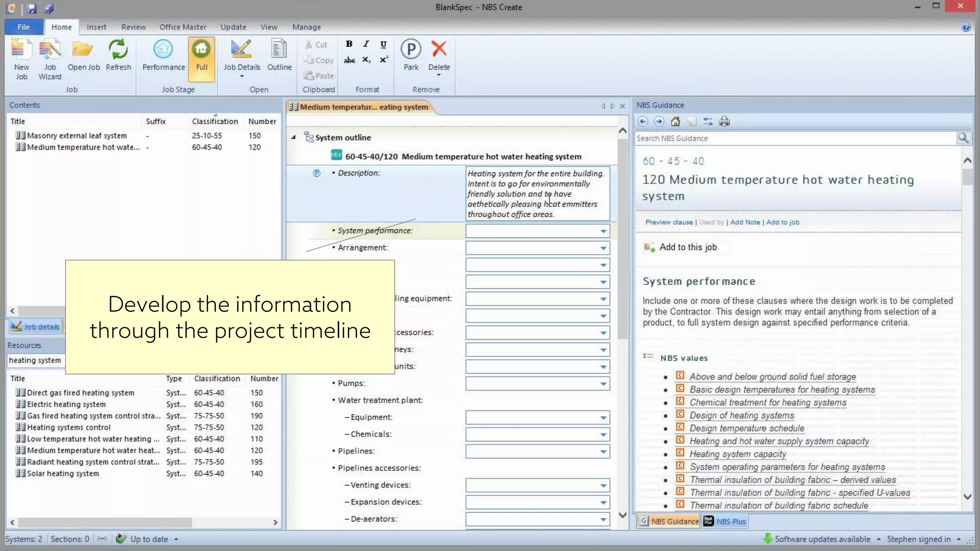Click the Up to date status icon
Viewport: 980px width, 551px height.
(121, 539)
